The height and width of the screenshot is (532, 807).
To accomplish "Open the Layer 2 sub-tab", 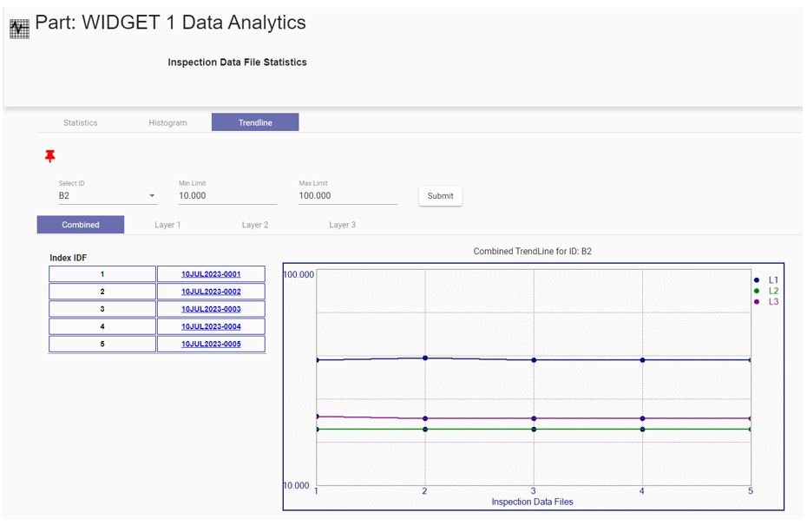I will [x=254, y=225].
